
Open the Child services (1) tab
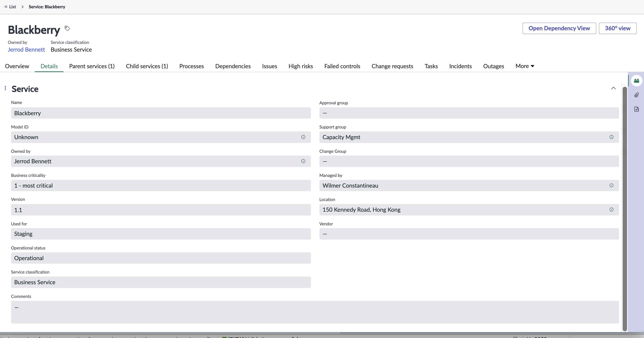[x=147, y=66]
